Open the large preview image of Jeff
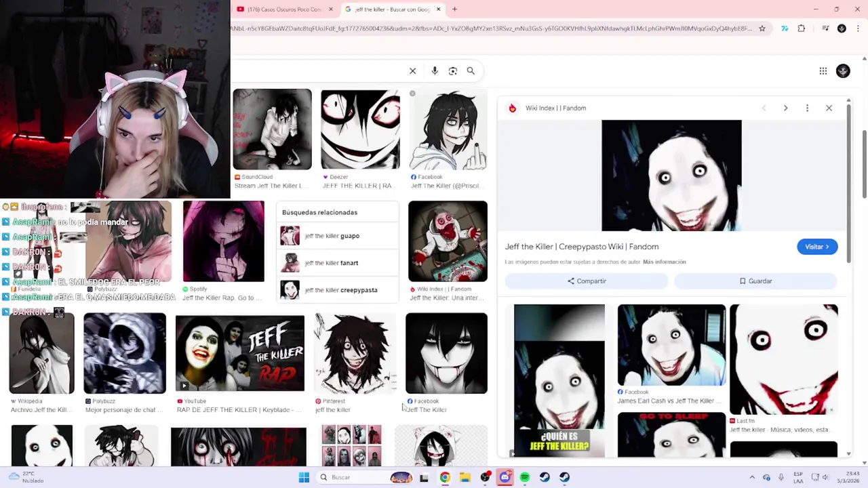 [671, 176]
